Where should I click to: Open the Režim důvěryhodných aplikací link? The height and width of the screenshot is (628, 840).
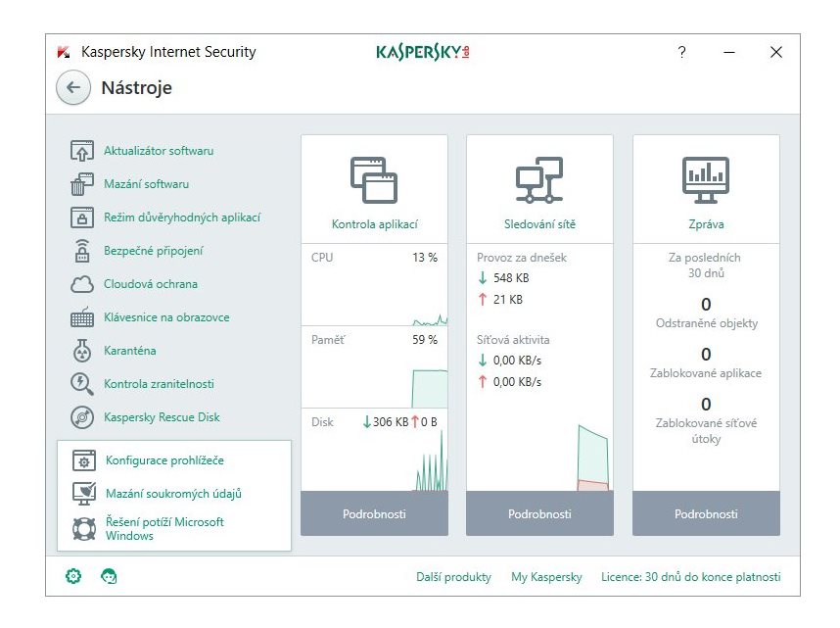[x=182, y=217]
